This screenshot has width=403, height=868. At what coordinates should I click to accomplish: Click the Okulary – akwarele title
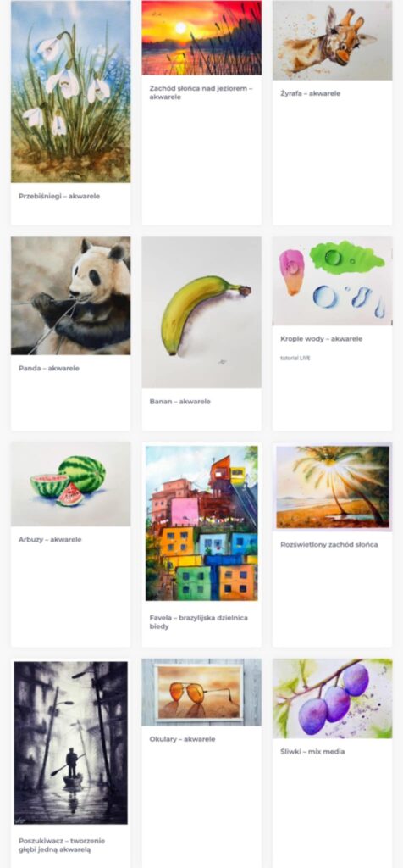(x=182, y=739)
